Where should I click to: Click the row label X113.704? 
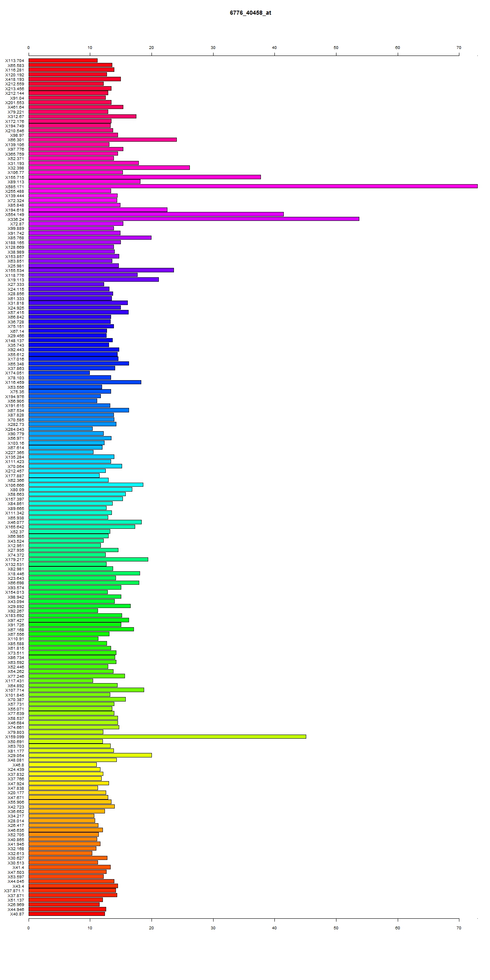click(15, 60)
